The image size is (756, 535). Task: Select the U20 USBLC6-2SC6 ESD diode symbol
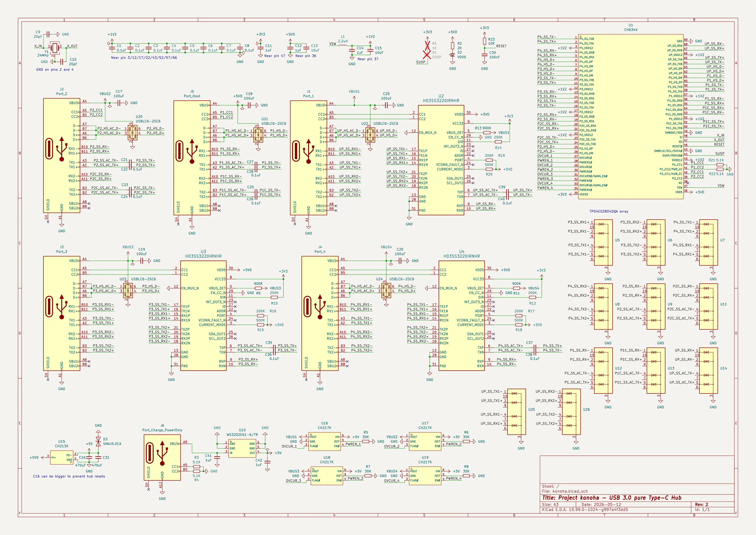(132, 133)
